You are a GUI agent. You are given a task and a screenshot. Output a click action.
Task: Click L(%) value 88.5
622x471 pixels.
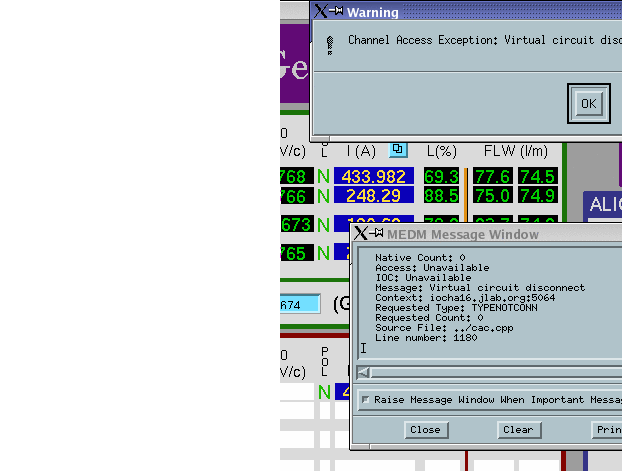coord(441,196)
